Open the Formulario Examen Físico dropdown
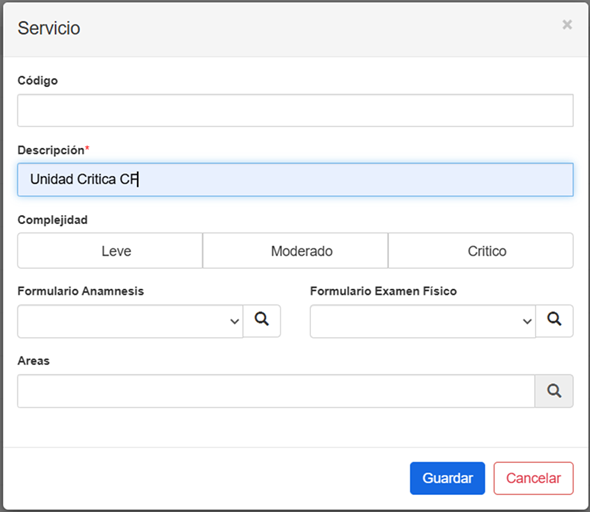The image size is (590, 512). (423, 321)
